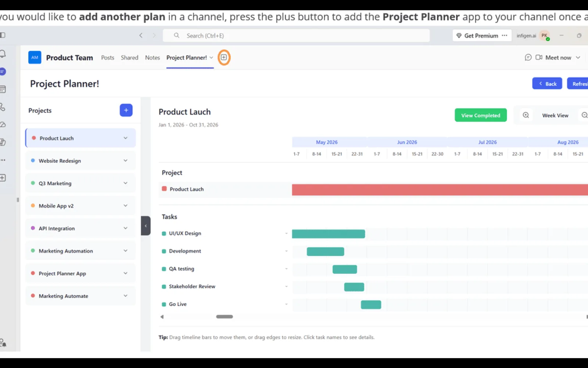Switch to the Posts tab

coord(108,58)
